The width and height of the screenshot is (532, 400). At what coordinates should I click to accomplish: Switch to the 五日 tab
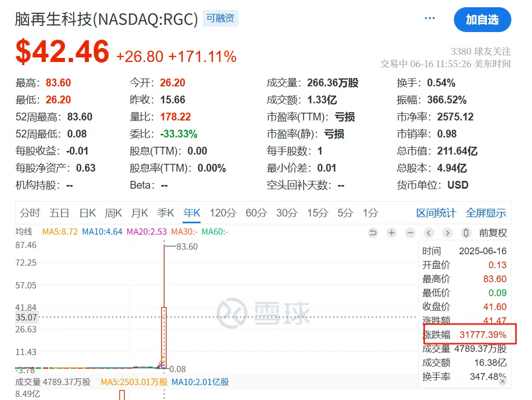point(59,213)
